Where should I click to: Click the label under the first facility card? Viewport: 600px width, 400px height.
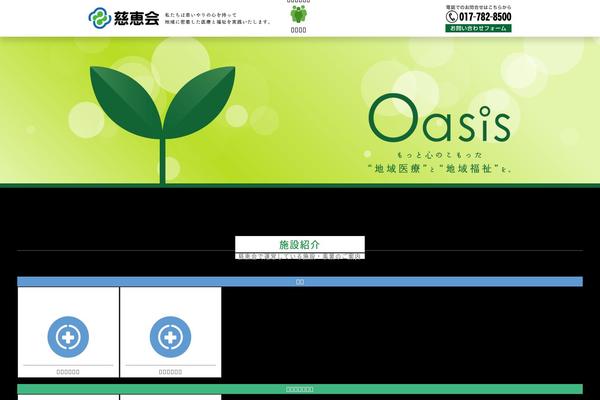(68, 372)
